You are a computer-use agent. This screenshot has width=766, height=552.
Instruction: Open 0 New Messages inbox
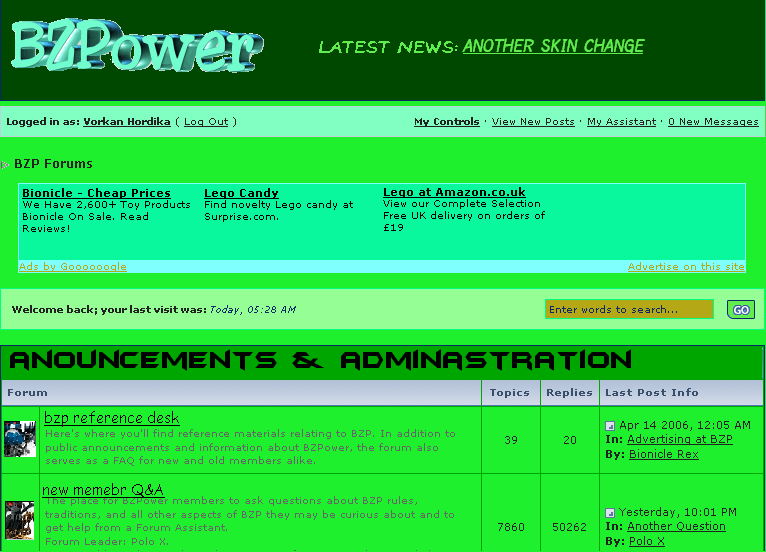coord(713,122)
